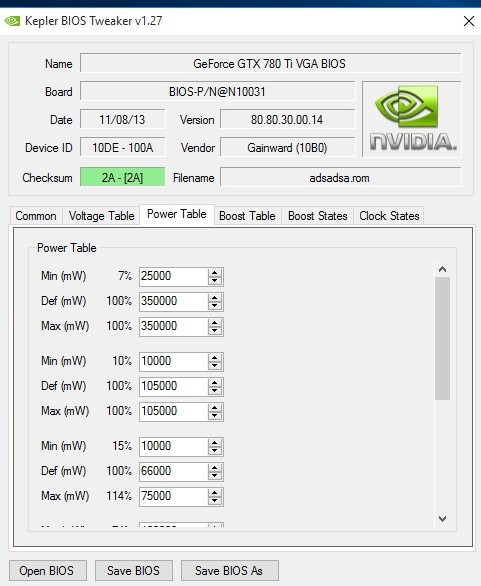Open the Voltage Table tab

[101, 216]
